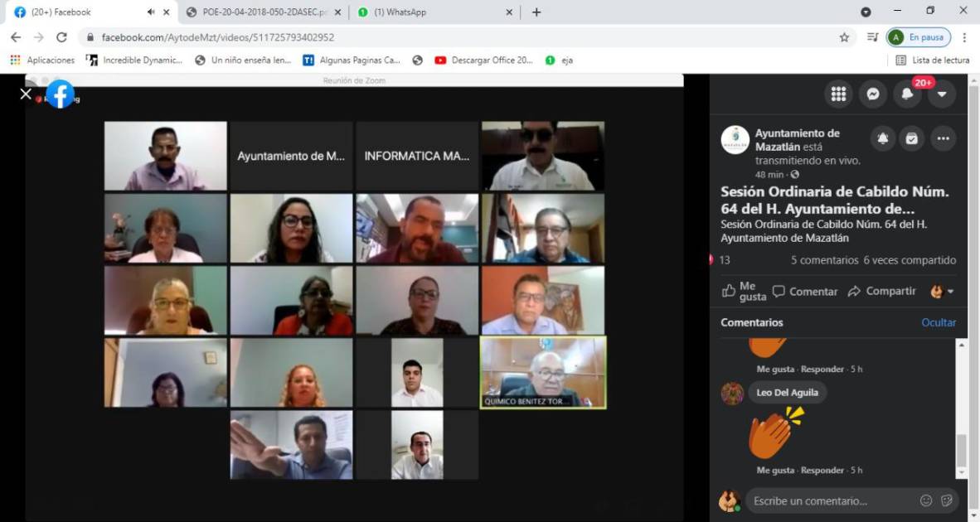Viewport: 980px width, 522px height.
Task: Click the Compartir share arrow button
Action: 881,292
